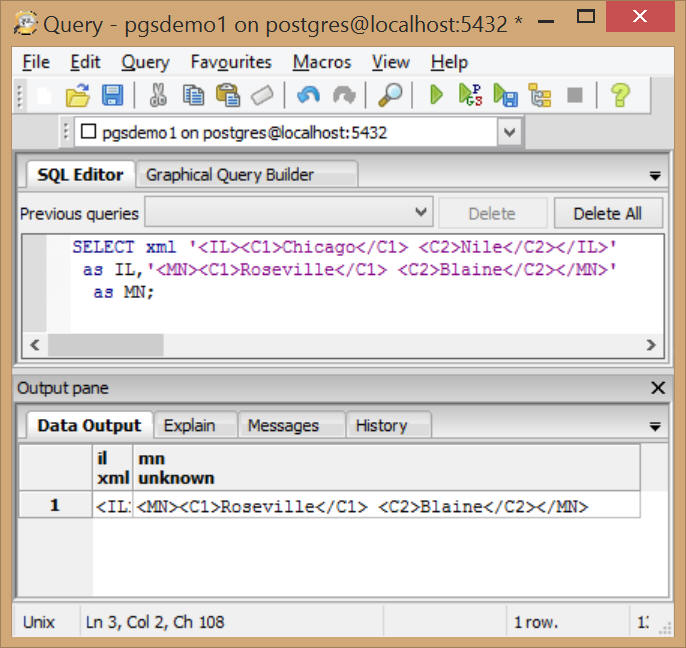The image size is (686, 648).
Task: Close the Query window with red X
Action: click(x=640, y=16)
